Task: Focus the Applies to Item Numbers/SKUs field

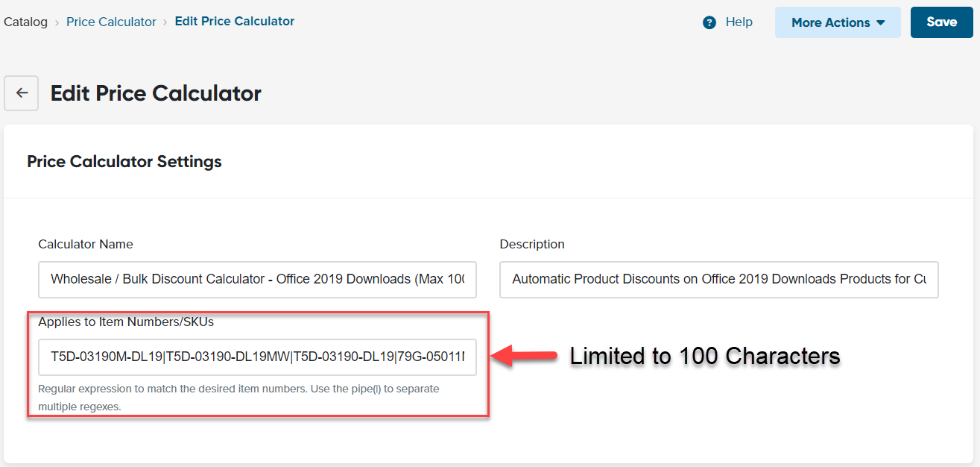Action: click(x=257, y=357)
